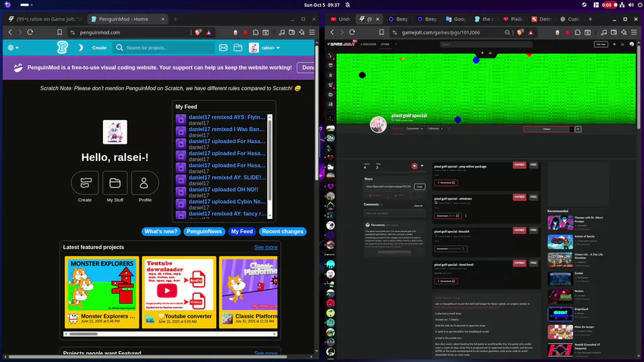Download pixel golf special html build
644x362 pixels.
click(x=446, y=281)
